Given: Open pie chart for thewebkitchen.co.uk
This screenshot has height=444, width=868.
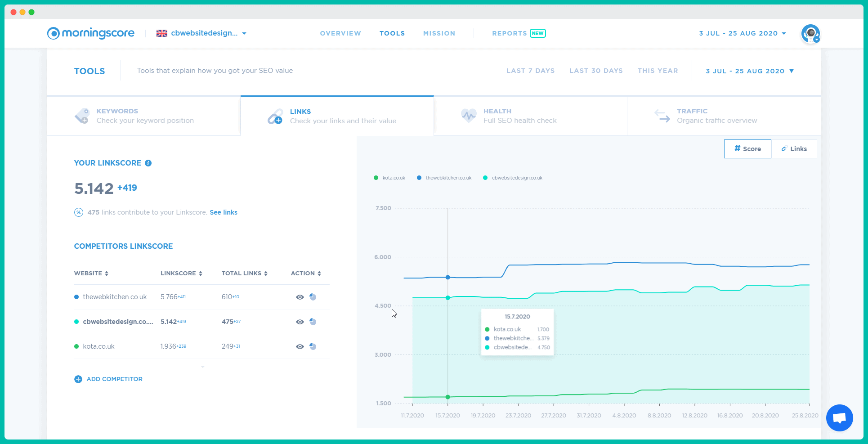Looking at the screenshot, I should 313,297.
